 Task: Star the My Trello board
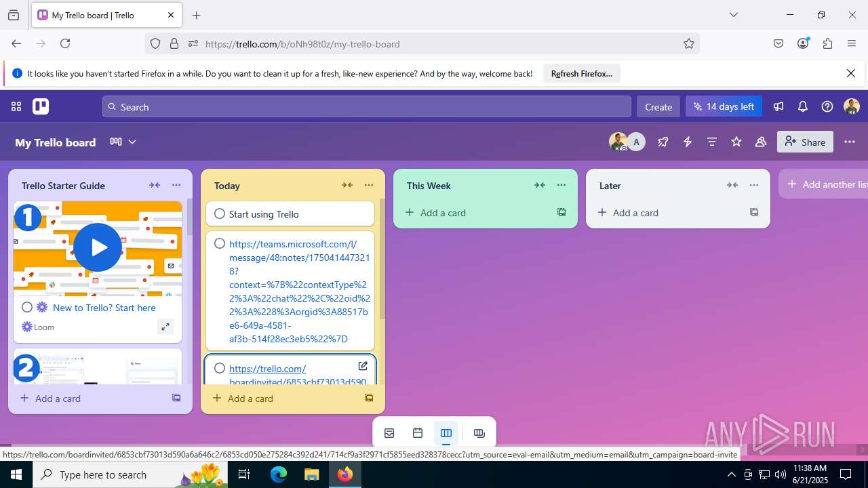coord(736,142)
